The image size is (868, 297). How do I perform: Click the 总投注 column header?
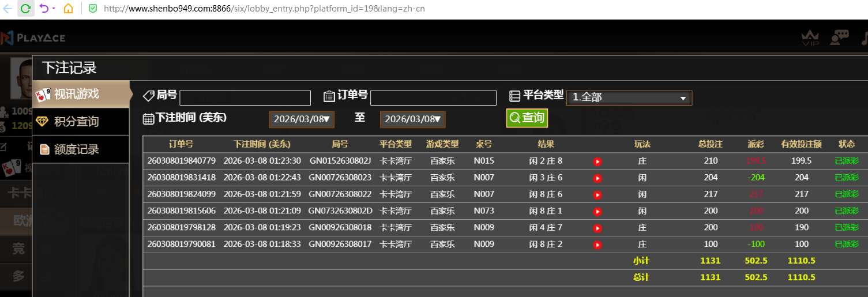click(711, 144)
